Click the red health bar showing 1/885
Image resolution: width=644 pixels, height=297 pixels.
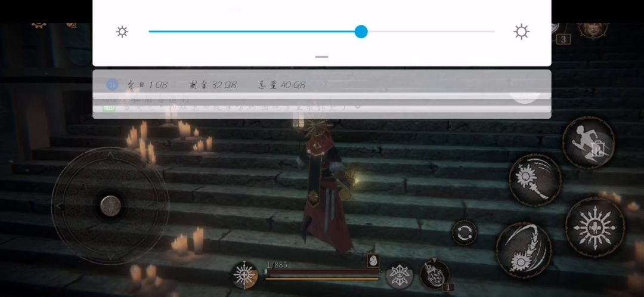pyautogui.click(x=323, y=272)
